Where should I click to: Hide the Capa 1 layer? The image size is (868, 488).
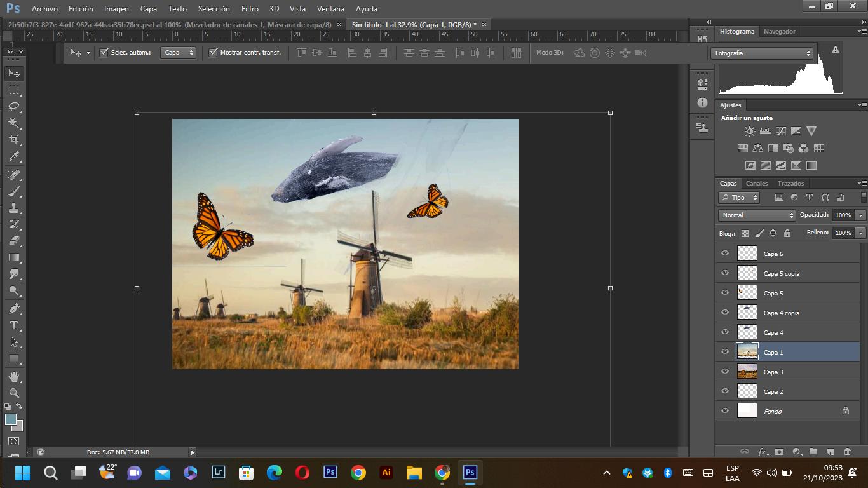tap(725, 352)
